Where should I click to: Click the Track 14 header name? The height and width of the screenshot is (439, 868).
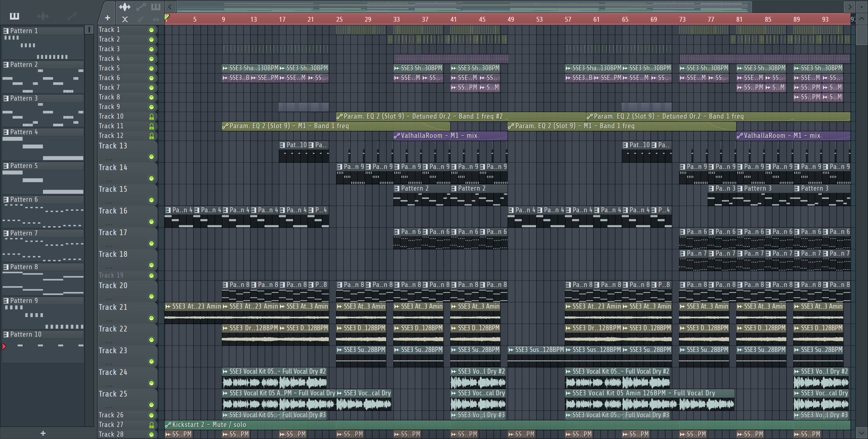click(x=113, y=168)
